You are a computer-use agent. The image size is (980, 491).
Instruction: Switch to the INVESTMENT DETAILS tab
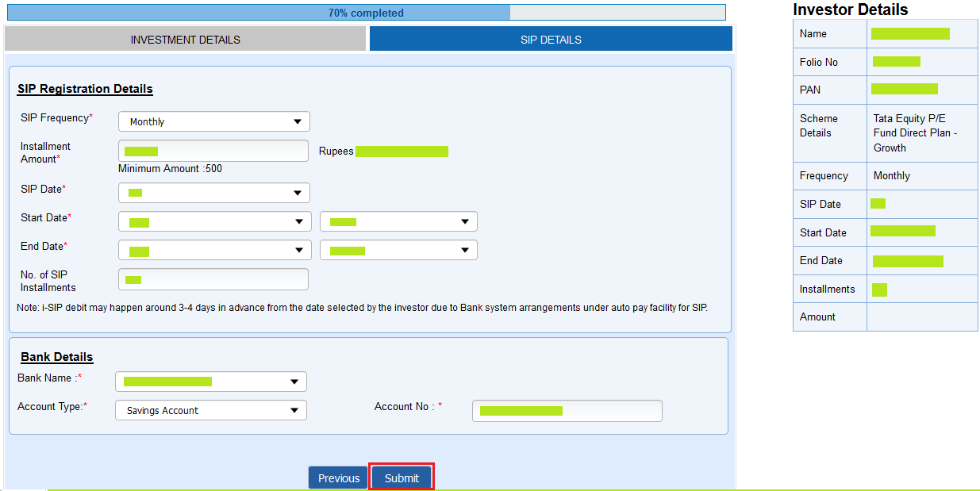click(x=185, y=38)
